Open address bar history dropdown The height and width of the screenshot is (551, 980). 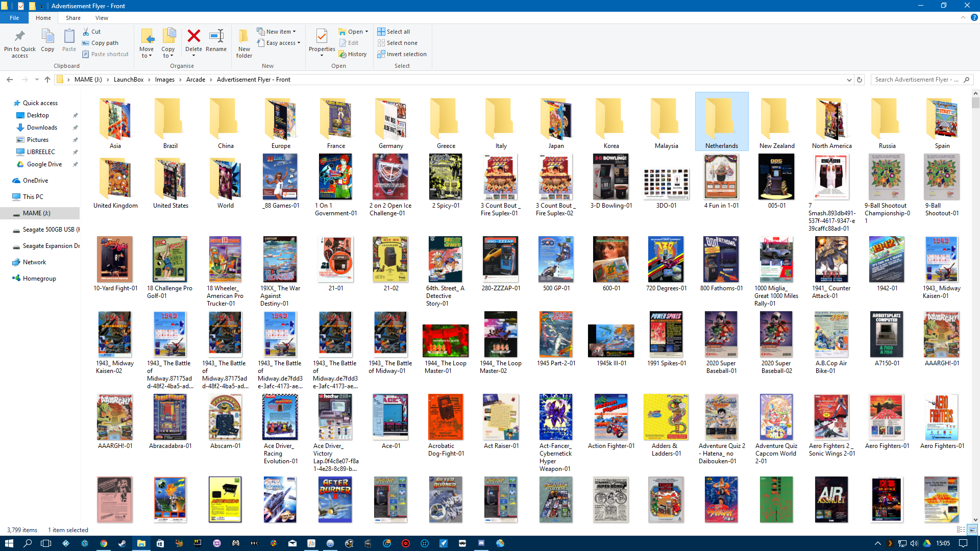coord(849,80)
